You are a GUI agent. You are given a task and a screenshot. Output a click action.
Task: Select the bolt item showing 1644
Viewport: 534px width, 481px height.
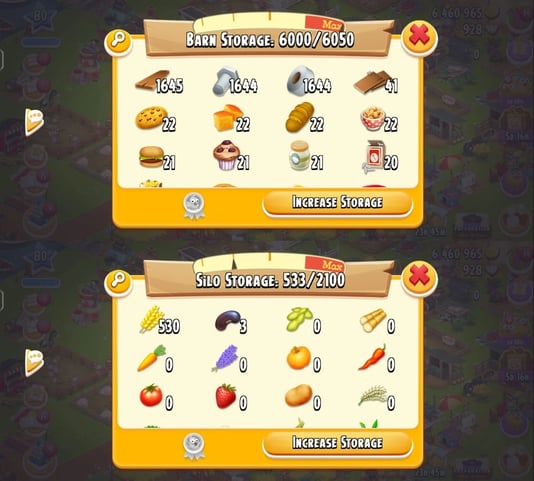pos(235,82)
